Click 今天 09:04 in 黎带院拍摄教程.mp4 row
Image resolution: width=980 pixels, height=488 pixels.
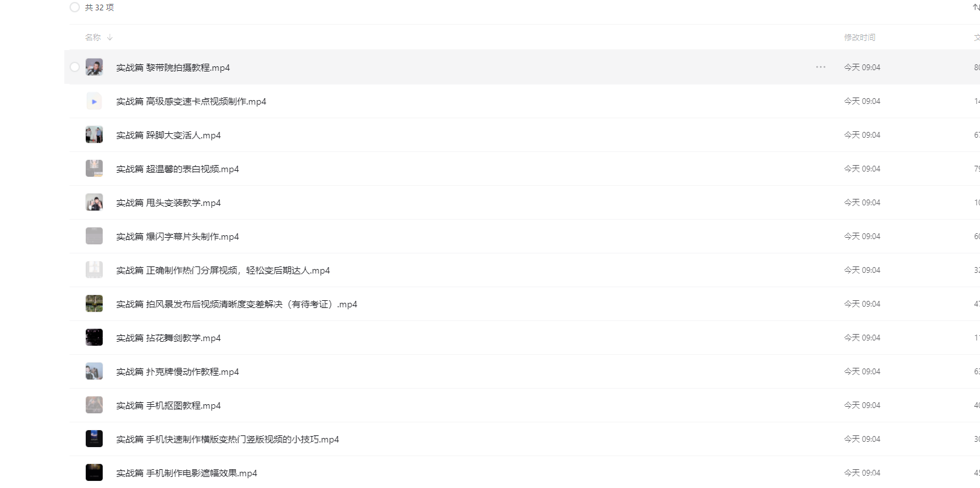pyautogui.click(x=862, y=67)
